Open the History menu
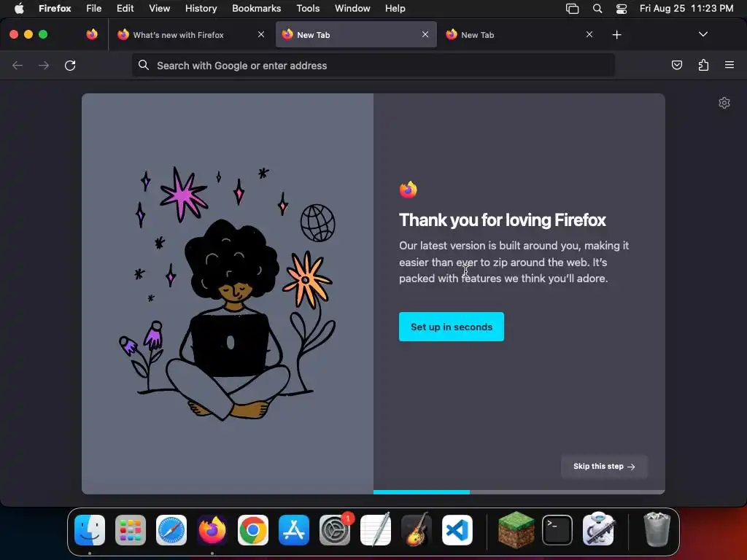Screen dimensions: 747x560 pos(201,8)
